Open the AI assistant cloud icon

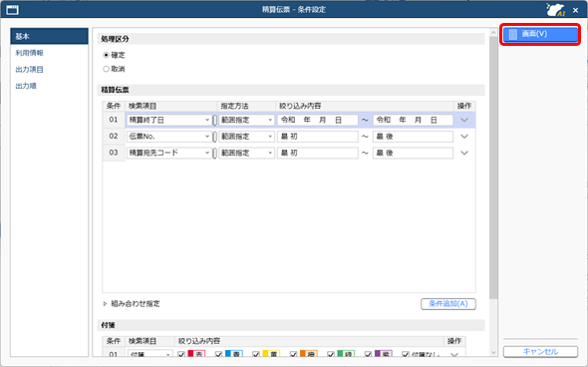pyautogui.click(x=556, y=10)
